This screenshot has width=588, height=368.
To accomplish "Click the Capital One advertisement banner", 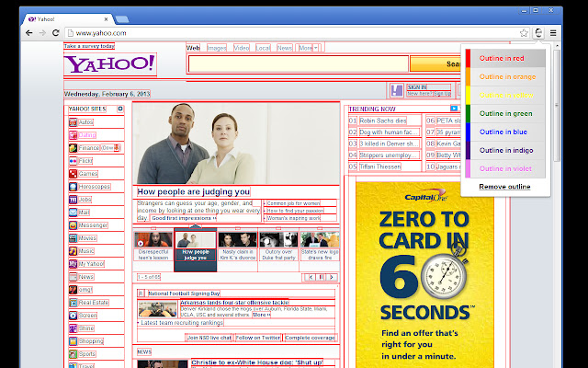I will click(424, 275).
